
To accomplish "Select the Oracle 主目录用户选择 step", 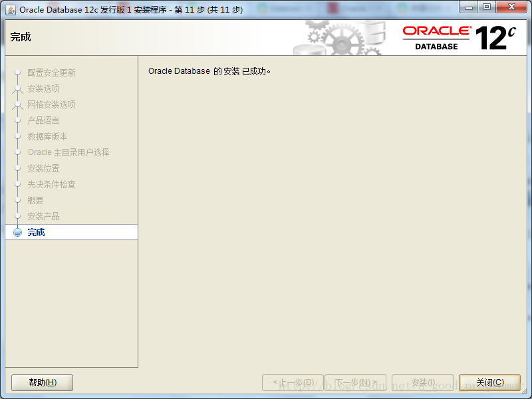I will tap(68, 152).
